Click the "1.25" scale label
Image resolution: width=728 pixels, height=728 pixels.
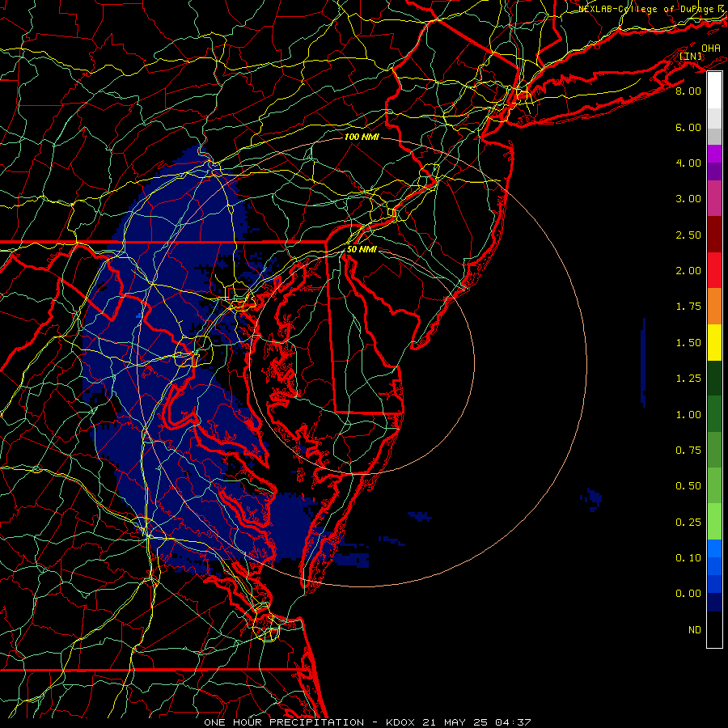[688, 379]
